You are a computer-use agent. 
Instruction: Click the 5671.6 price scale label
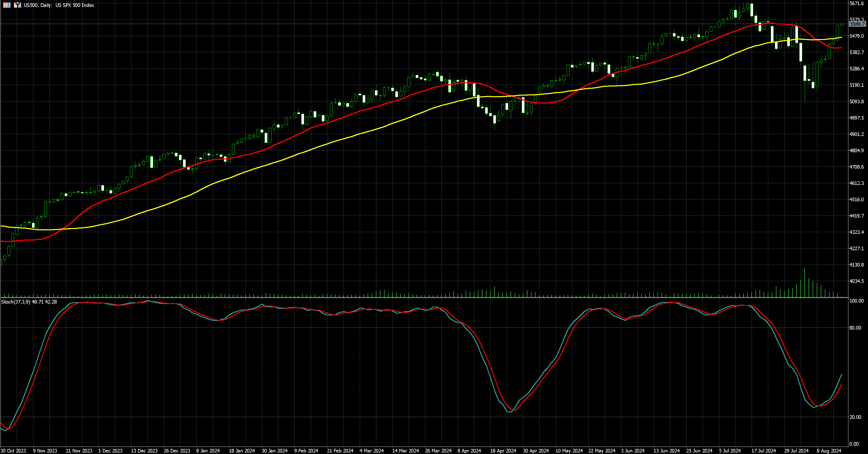click(857, 3)
